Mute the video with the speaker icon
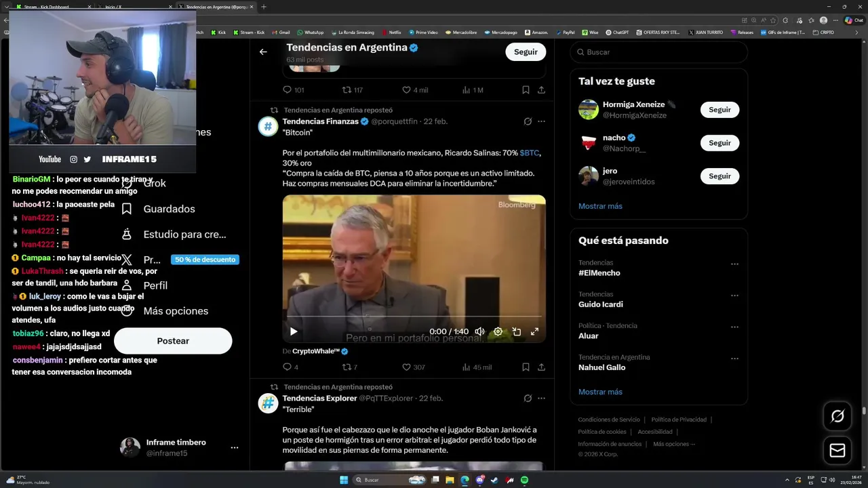The image size is (868, 488). click(479, 331)
